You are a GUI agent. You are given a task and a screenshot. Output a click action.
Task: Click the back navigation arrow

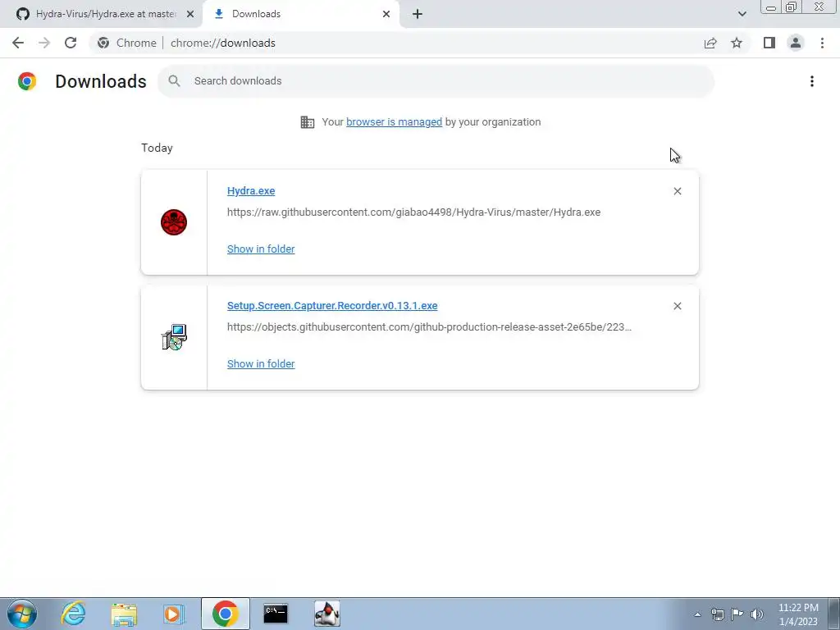tap(18, 43)
